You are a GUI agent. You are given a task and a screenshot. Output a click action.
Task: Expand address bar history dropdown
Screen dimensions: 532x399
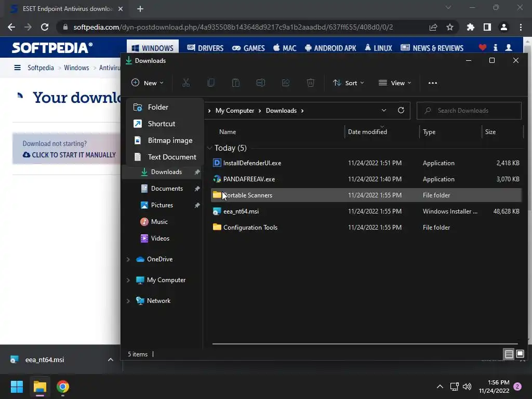(384, 110)
